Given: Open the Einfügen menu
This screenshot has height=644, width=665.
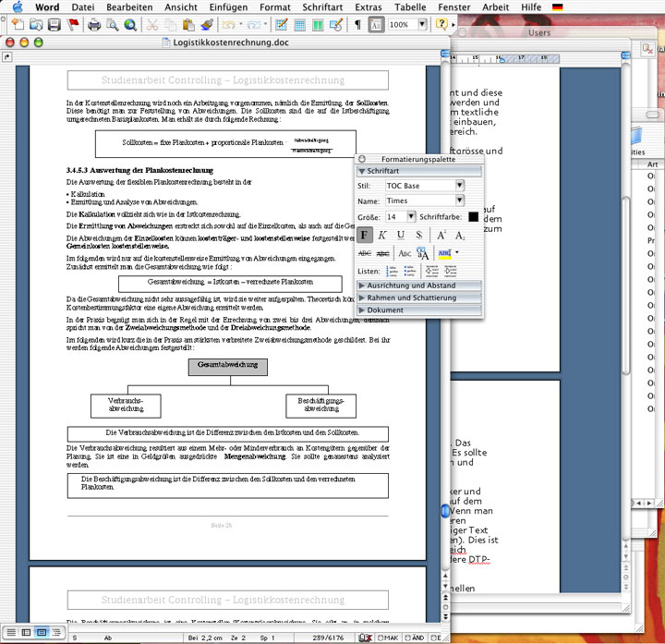Looking at the screenshot, I should point(228,6).
